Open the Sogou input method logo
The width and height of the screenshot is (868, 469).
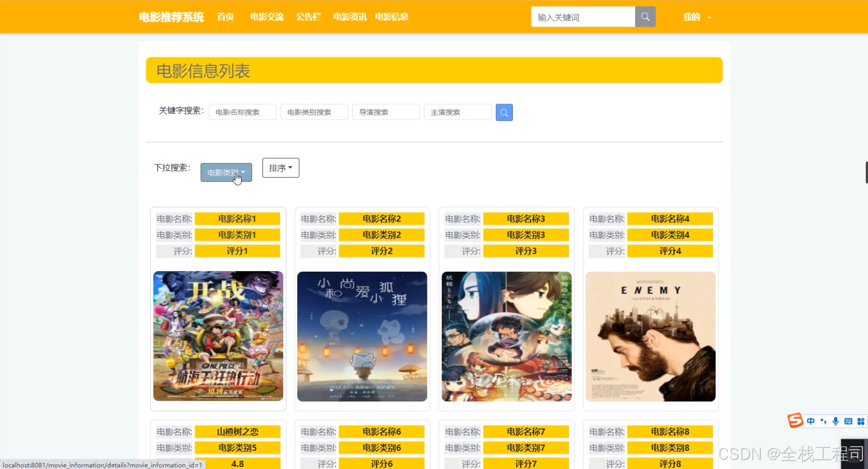pyautogui.click(x=795, y=420)
